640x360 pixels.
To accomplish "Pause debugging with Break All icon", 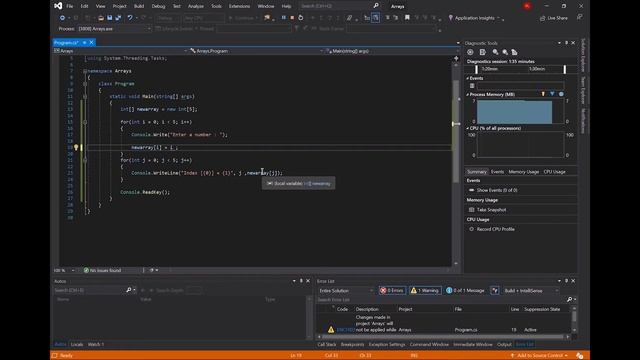I will [284, 18].
